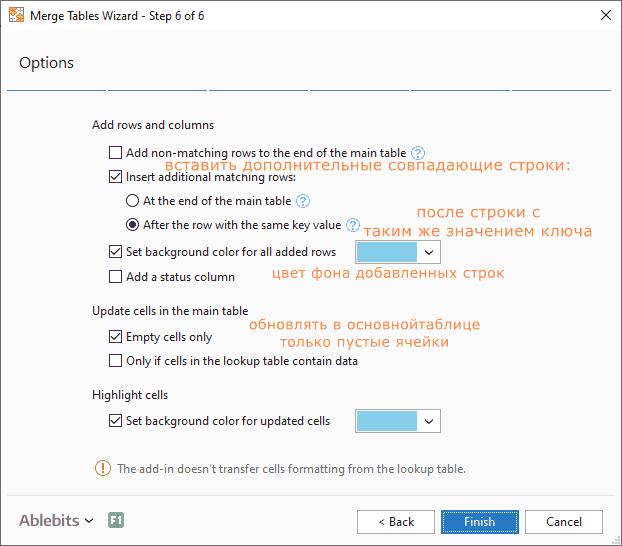Click the F1 help icon
This screenshot has width=622, height=546.
click(116, 521)
